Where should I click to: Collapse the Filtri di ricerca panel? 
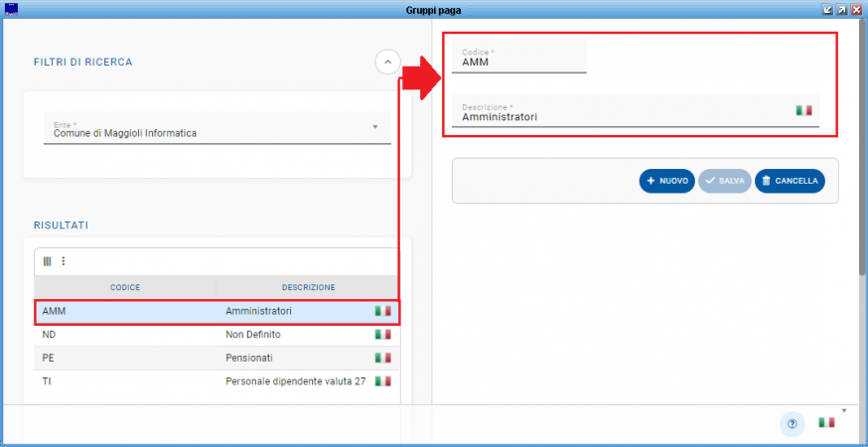(x=387, y=62)
